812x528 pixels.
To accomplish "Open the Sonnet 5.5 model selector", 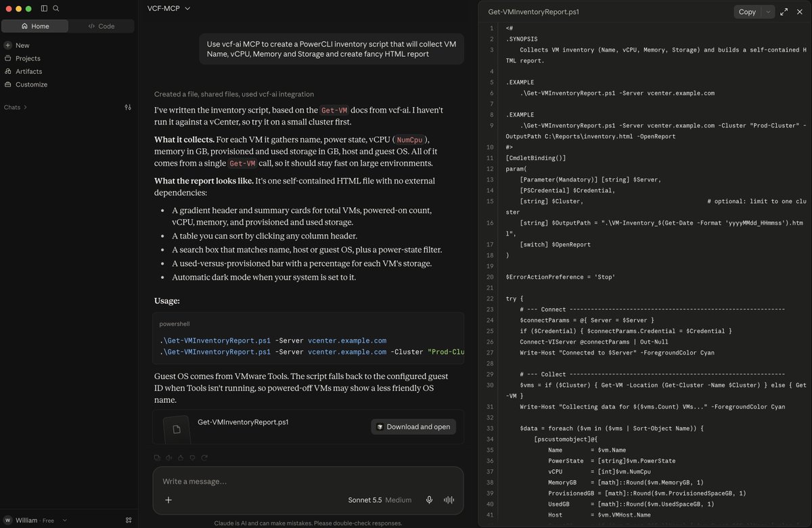I will coord(365,500).
